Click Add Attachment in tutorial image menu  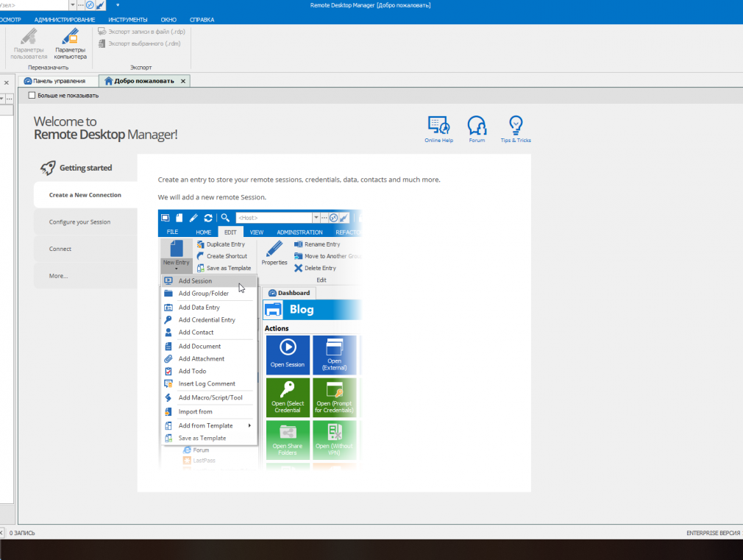210,359
